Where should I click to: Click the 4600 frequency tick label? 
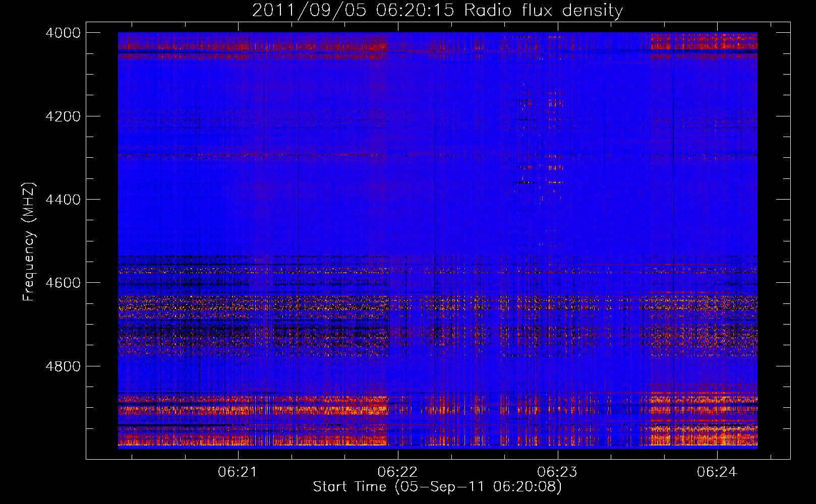pyautogui.click(x=63, y=283)
